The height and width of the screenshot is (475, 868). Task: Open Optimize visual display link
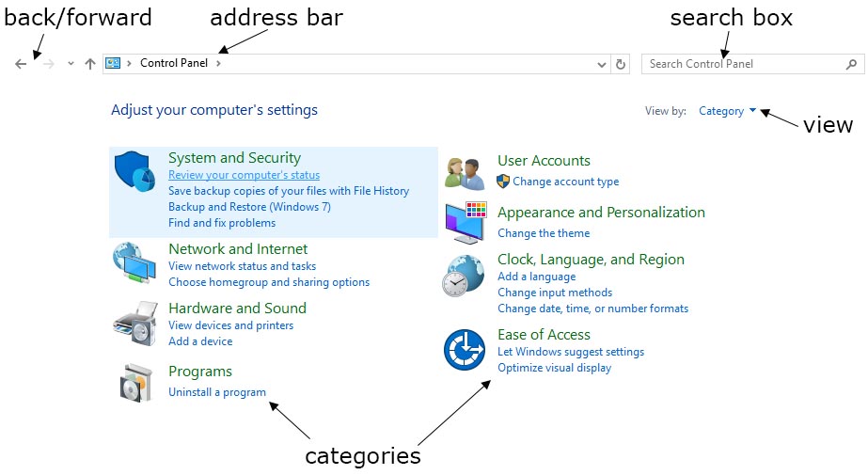pos(554,368)
